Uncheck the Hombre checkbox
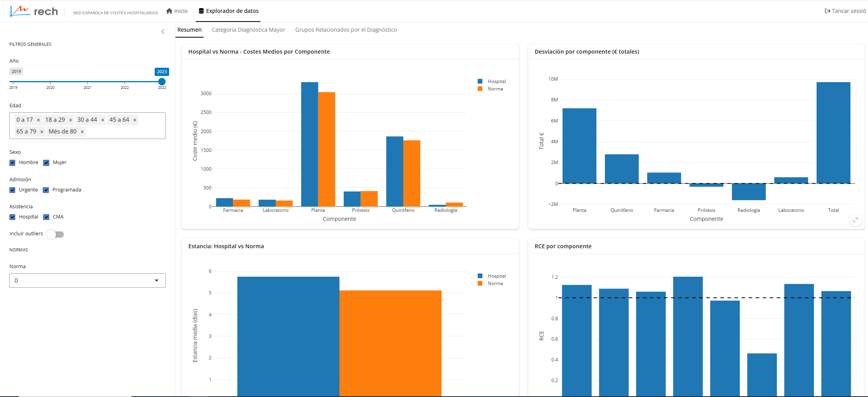This screenshot has width=868, height=397. click(x=13, y=163)
